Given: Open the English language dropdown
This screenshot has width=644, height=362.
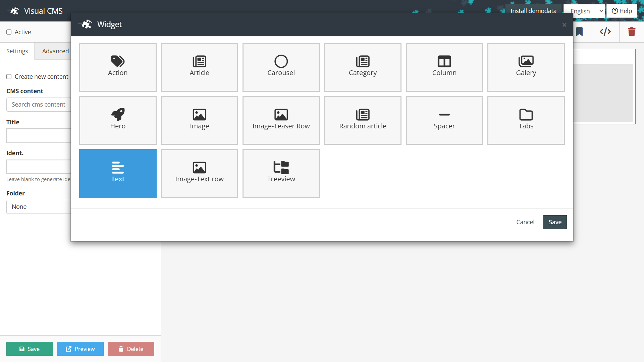Looking at the screenshot, I should [x=586, y=11].
